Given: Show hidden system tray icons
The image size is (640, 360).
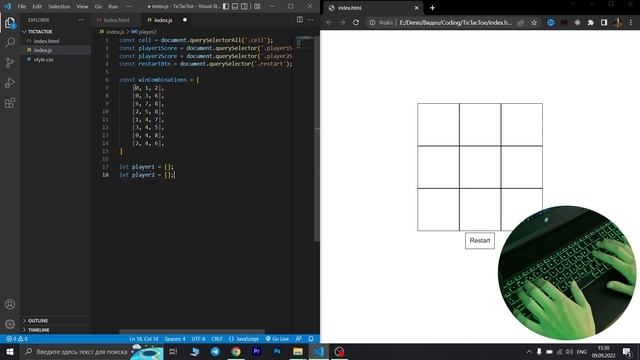Looking at the screenshot, I should [x=529, y=351].
